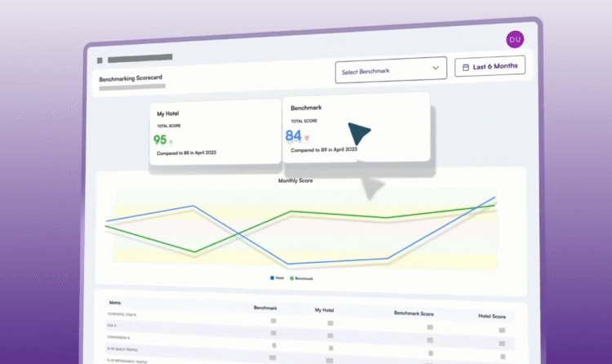Toggle the Benchmark legend entry
Viewport: 612px width, 364px height.
(301, 278)
